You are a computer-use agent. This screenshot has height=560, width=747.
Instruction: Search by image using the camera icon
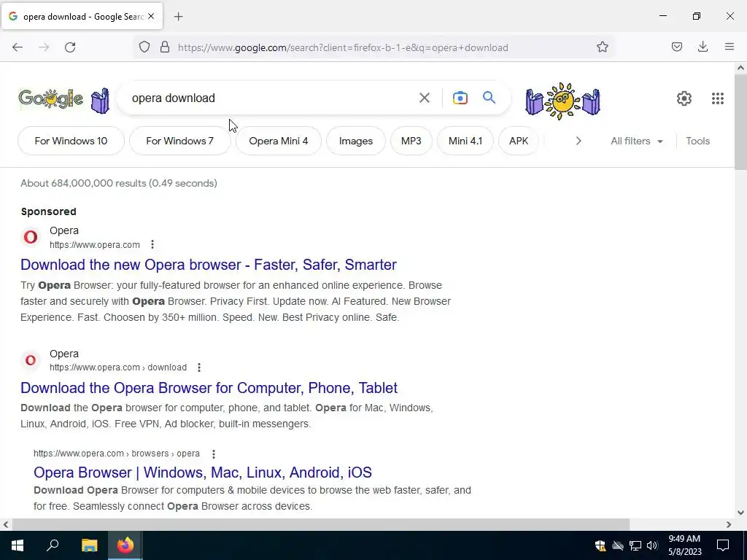[x=460, y=98]
